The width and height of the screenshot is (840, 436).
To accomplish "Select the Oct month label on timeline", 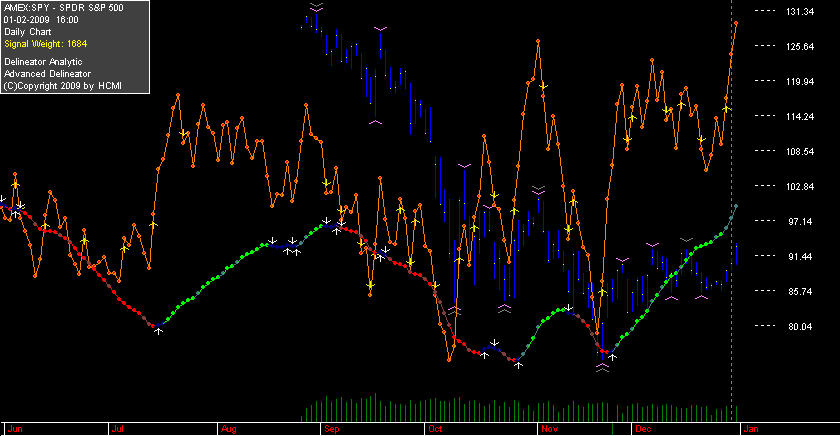I will [435, 429].
